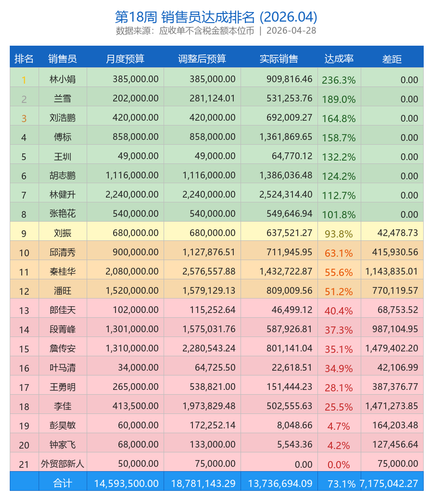This screenshot has height=500, width=433.
Task: Click the 排名 column header
Action: 24,59
